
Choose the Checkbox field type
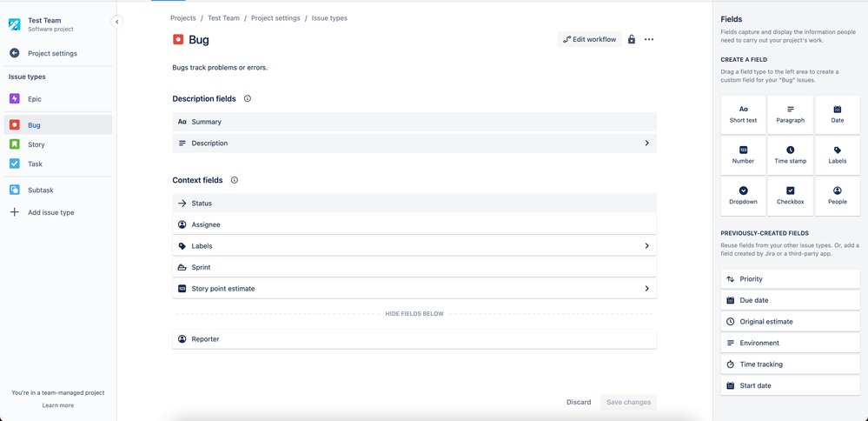(790, 196)
